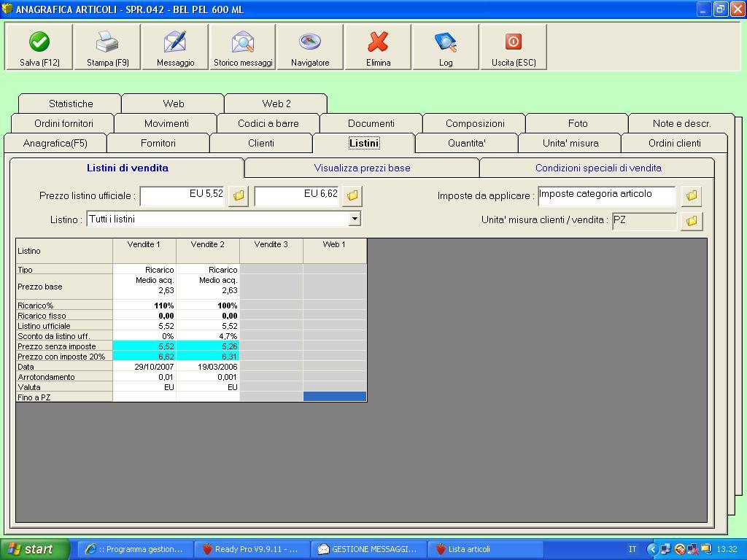
Task: Click the PZ unit of measure field
Action: click(x=645, y=220)
